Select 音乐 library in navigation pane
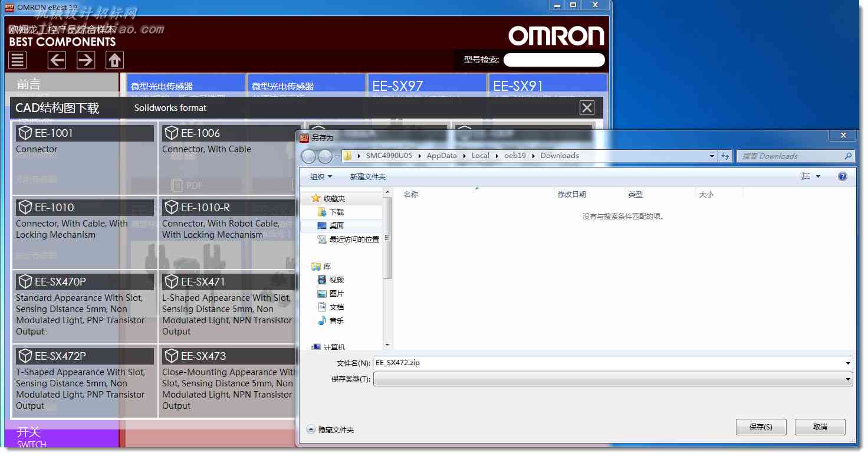Image resolution: width=868 pixels, height=456 pixels. point(337,320)
